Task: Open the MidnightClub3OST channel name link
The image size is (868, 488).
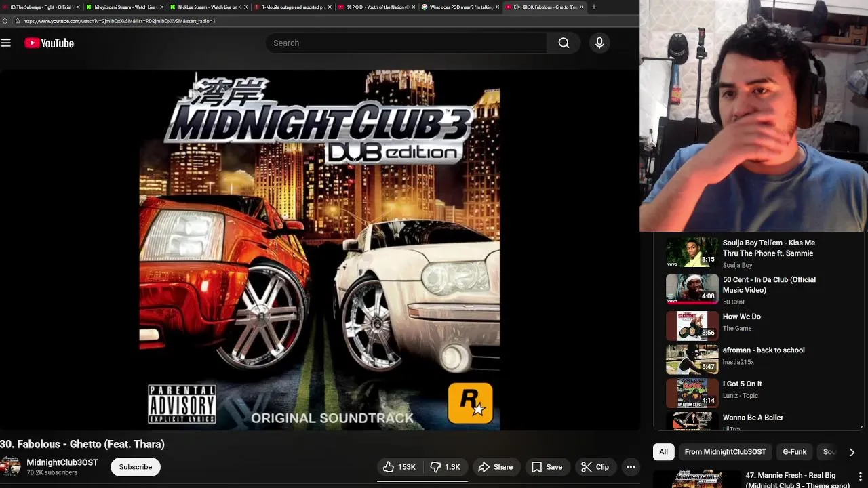Action: pos(62,462)
